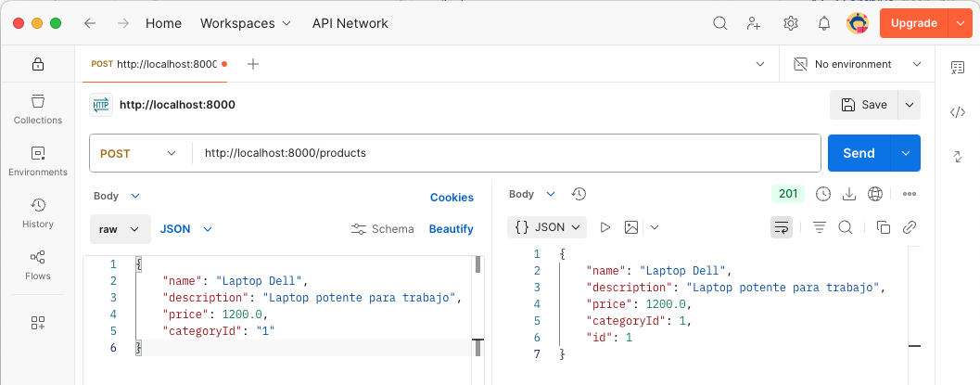Open the response Body dropdown

pos(532,195)
